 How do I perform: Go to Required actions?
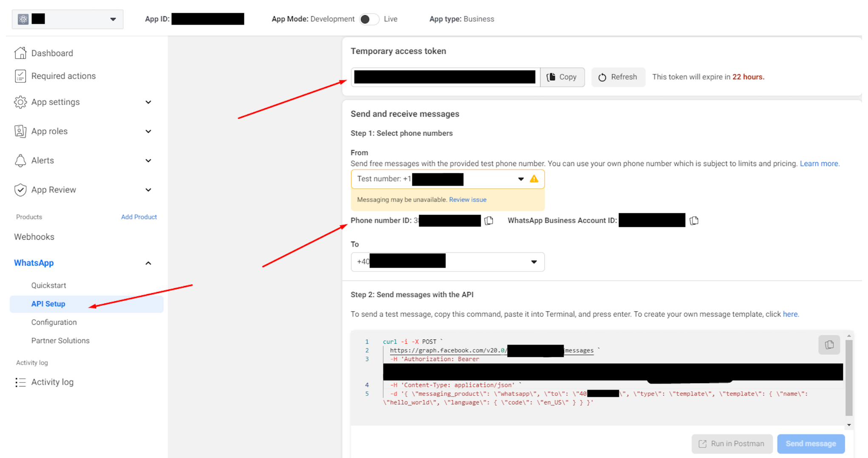point(63,76)
